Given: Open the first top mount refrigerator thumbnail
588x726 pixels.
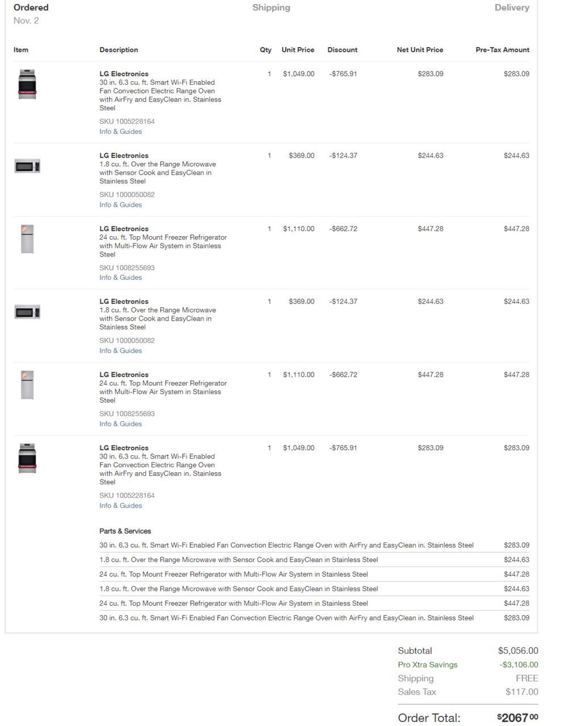Looking at the screenshot, I should point(27,239).
